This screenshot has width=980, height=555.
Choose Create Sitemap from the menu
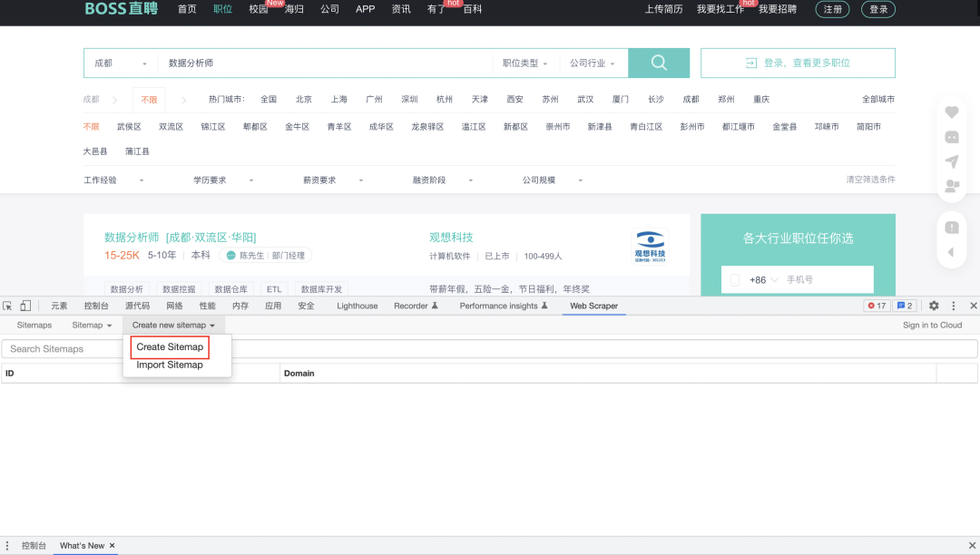coord(170,346)
